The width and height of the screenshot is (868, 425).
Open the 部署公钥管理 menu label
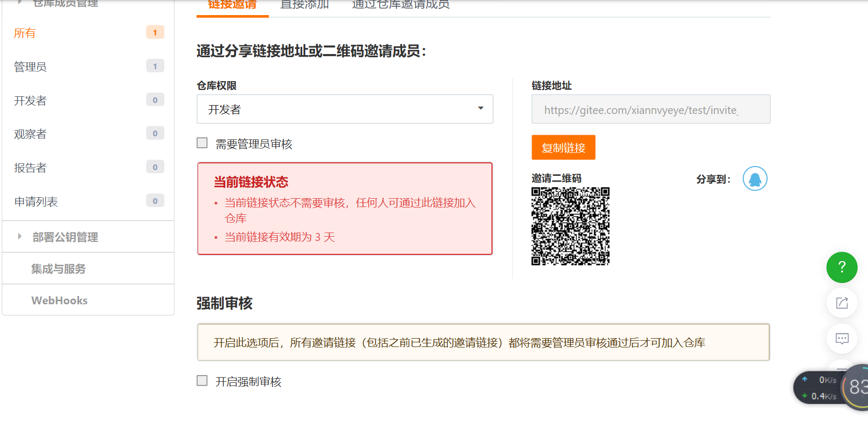coord(66,237)
